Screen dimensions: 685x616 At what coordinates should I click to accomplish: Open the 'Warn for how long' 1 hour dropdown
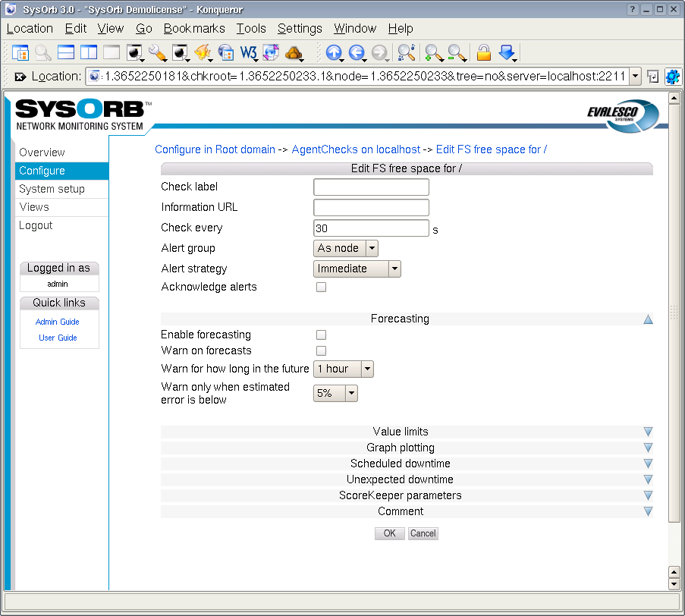click(x=344, y=369)
